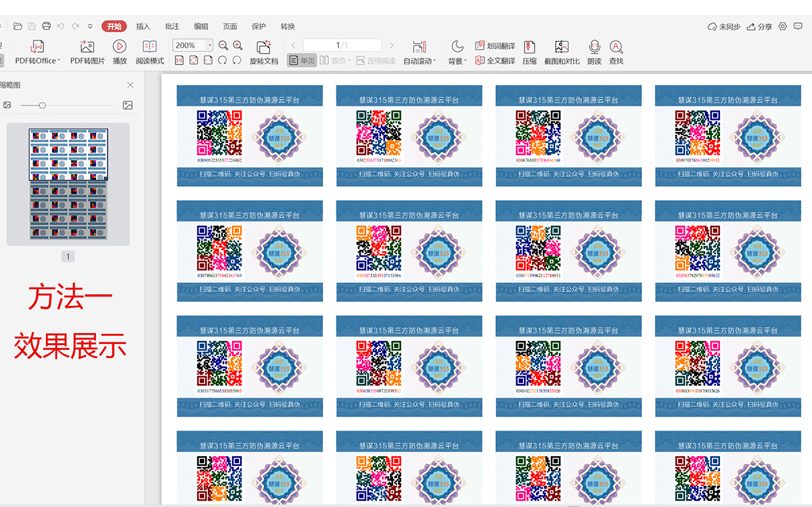Click the Redo arrow icon
The height and width of the screenshot is (507, 812).
(75, 26)
